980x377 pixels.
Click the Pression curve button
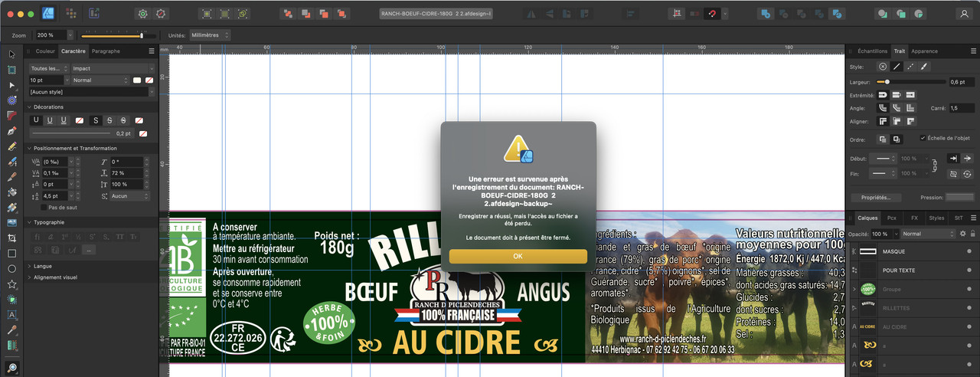click(x=960, y=197)
